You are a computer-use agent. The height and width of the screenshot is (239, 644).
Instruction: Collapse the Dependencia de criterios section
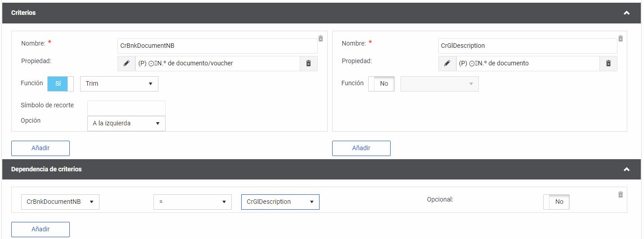coord(626,170)
